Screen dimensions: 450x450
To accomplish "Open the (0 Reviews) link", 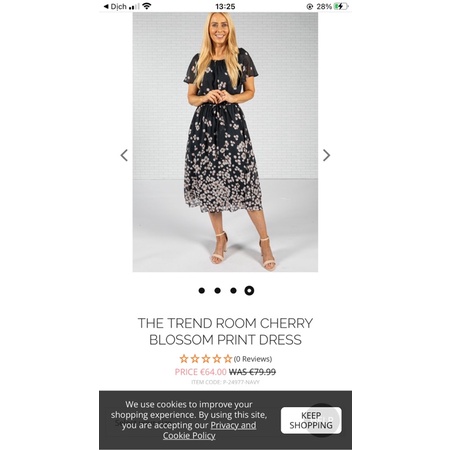I will point(253,359).
